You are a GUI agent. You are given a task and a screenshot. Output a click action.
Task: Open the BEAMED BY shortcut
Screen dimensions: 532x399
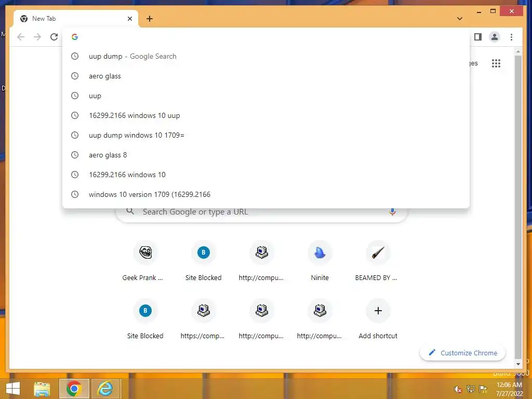(378, 261)
